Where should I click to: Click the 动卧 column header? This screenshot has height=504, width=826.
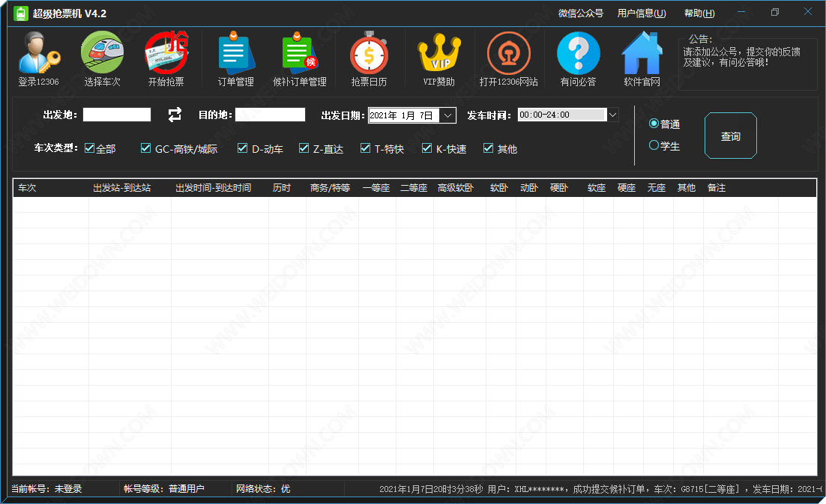529,188
